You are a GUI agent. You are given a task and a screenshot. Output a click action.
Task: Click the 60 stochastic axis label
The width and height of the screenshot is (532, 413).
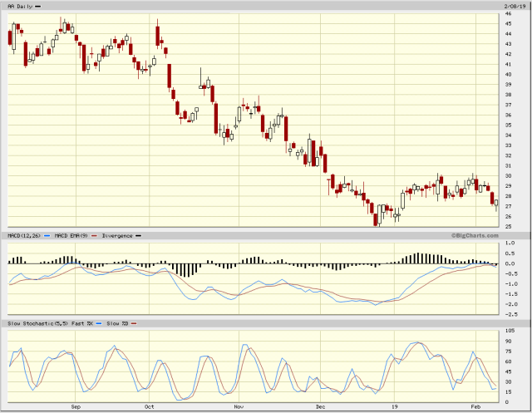508,361
